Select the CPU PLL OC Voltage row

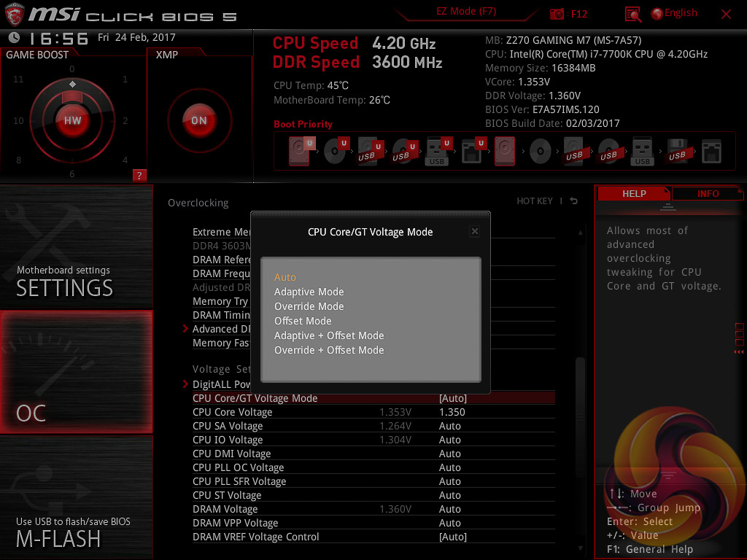point(373,467)
